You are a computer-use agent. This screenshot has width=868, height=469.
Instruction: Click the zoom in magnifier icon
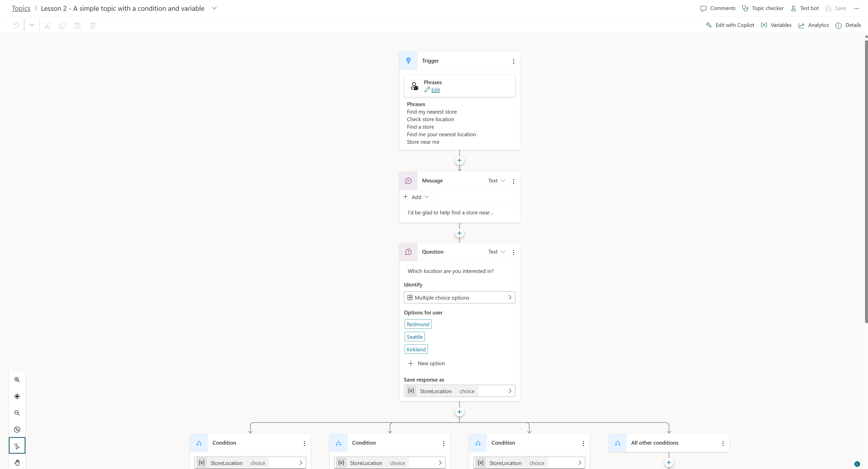pyautogui.click(x=17, y=380)
